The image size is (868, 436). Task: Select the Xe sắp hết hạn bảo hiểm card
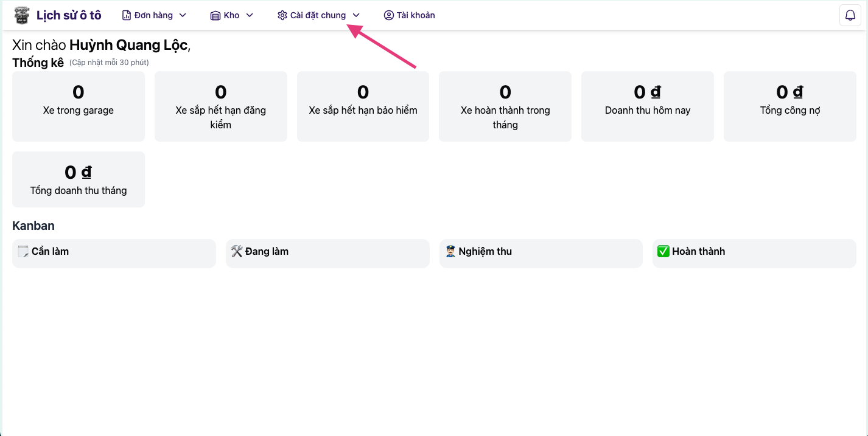click(x=363, y=106)
